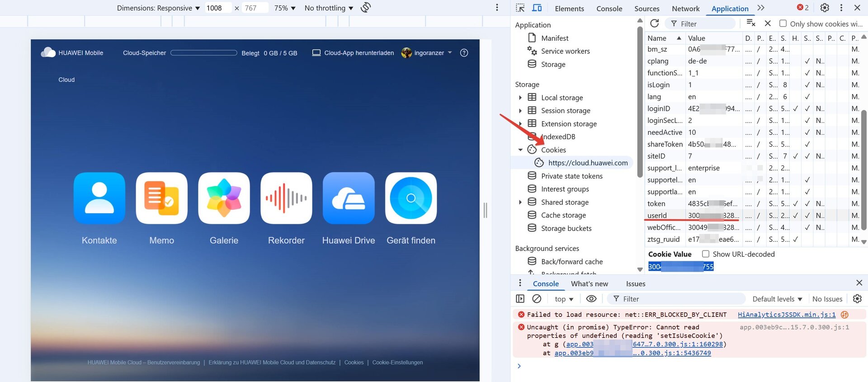Open DevTools settings gear
868x382 pixels.
pyautogui.click(x=825, y=8)
